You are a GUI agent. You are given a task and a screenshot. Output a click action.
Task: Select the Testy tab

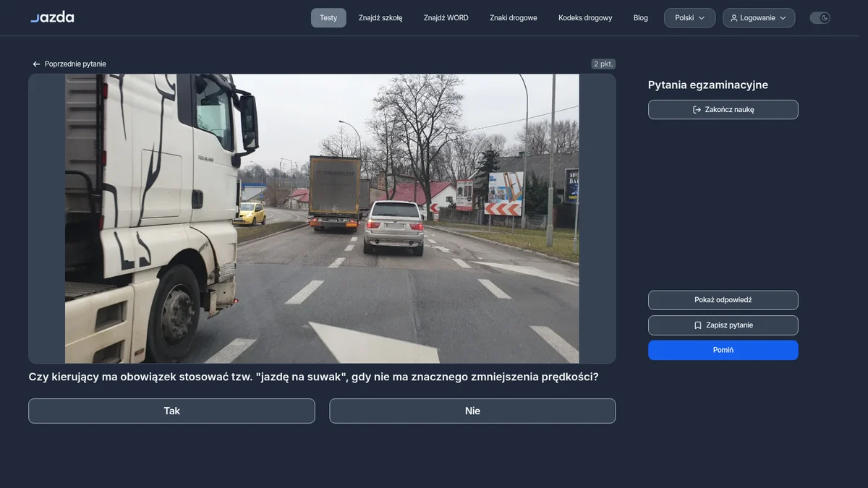(x=328, y=18)
